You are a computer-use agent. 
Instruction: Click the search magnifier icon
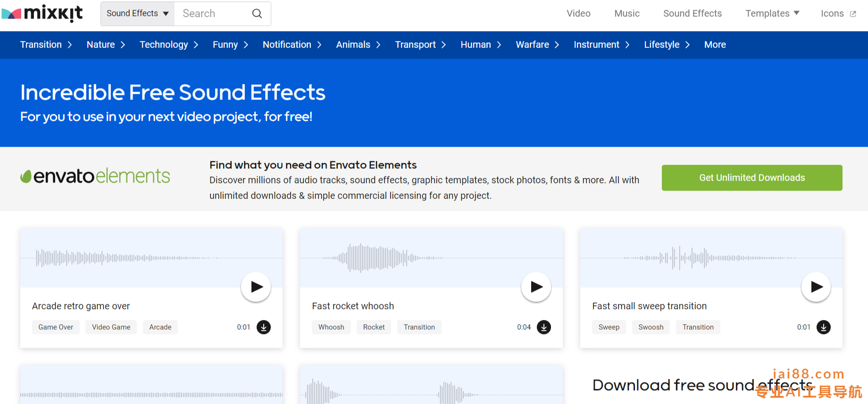[x=257, y=14]
